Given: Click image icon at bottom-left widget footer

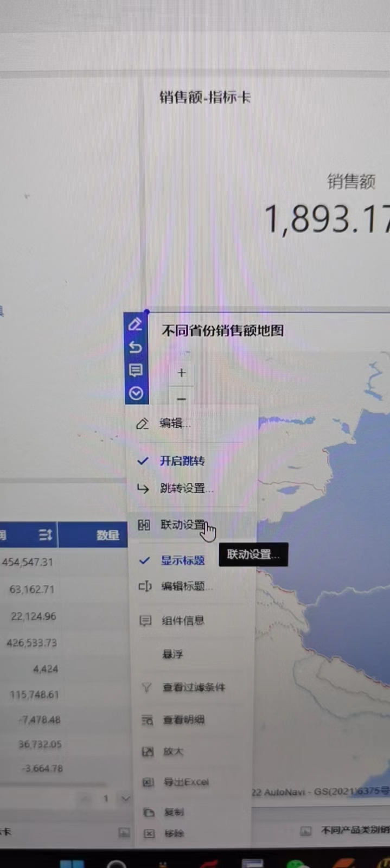Looking at the screenshot, I should tap(124, 832).
